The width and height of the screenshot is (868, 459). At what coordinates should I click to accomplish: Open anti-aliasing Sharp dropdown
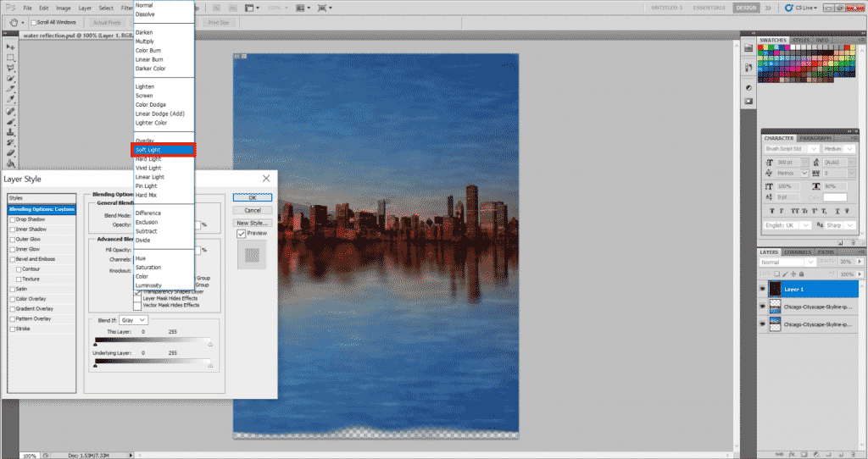pos(840,225)
